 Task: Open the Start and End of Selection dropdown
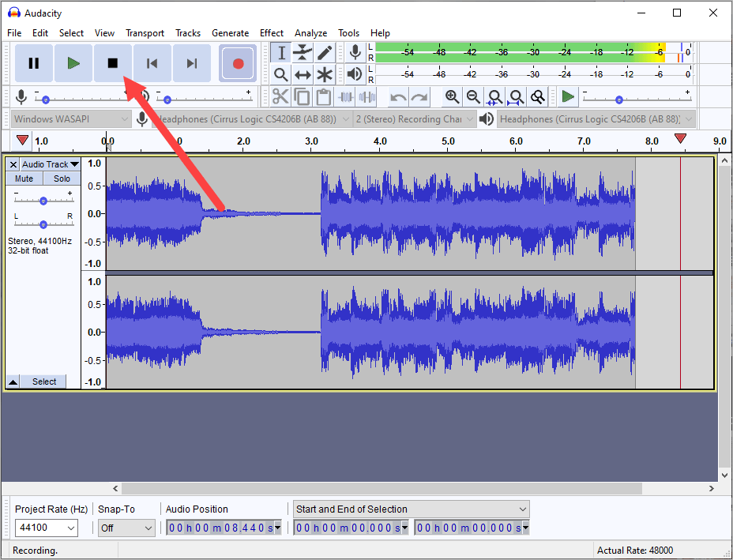411,509
